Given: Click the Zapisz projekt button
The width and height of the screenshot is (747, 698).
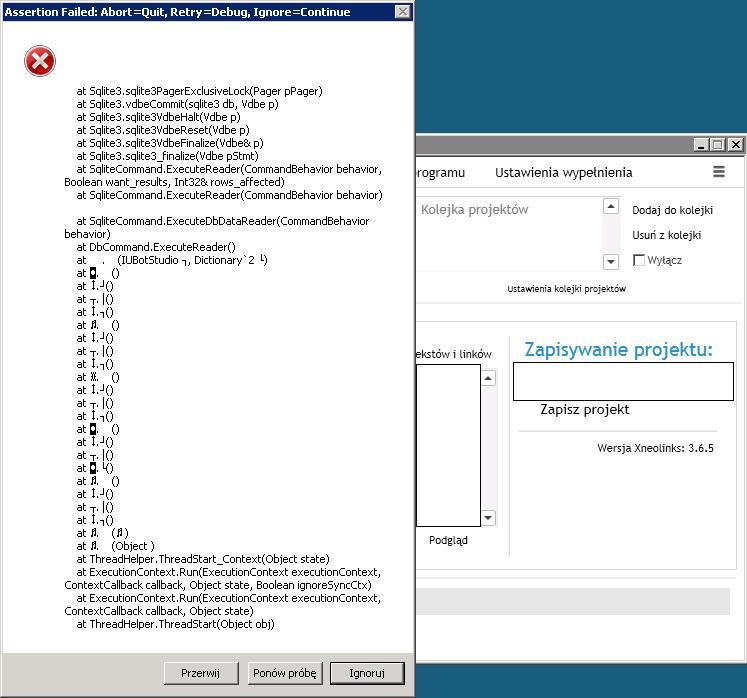Looking at the screenshot, I should coord(585,409).
